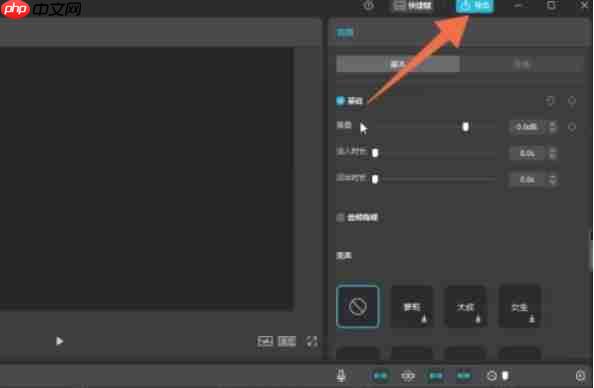Image resolution: width=594 pixels, height=388 pixels.
Task: Select the 变速 sub-tab
Action: point(522,64)
